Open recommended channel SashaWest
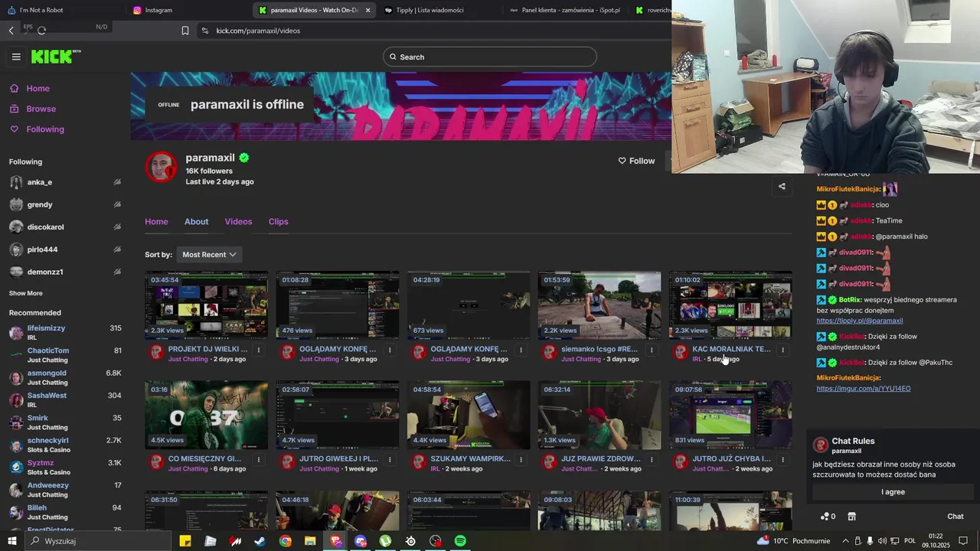This screenshot has height=551, width=980. [65, 400]
